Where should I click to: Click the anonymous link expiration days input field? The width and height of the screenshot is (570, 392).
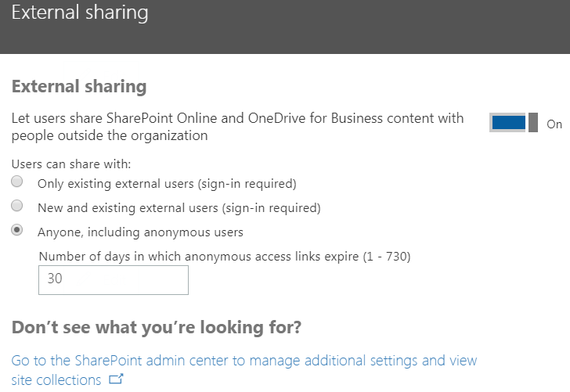114,280
